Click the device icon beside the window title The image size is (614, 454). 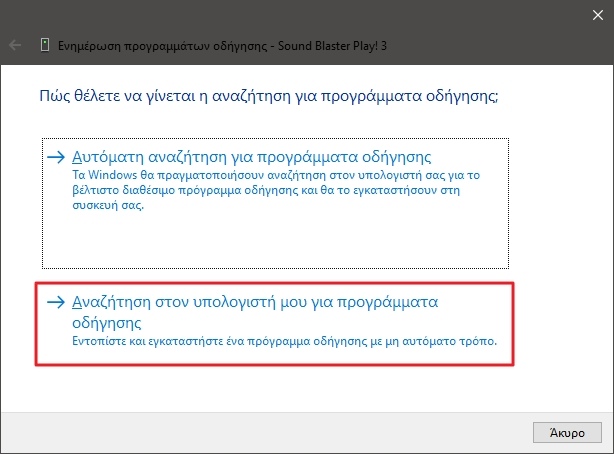[x=45, y=45]
